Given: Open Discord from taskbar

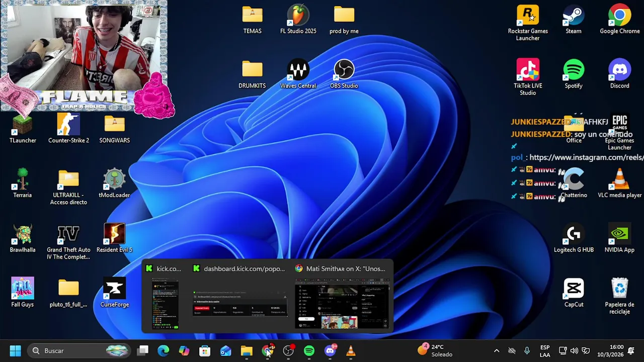Looking at the screenshot, I should pos(330,350).
